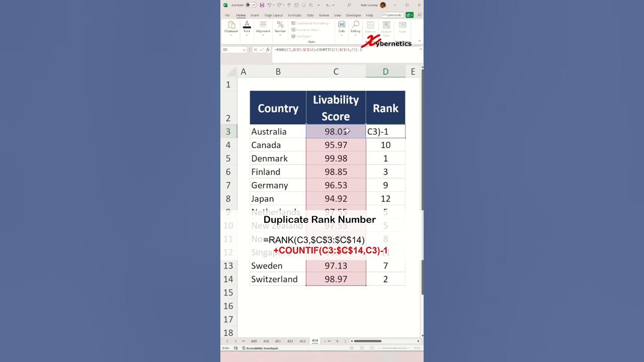This screenshot has height=362, width=644.
Task: Switch to the View tab
Action: pos(338,16)
